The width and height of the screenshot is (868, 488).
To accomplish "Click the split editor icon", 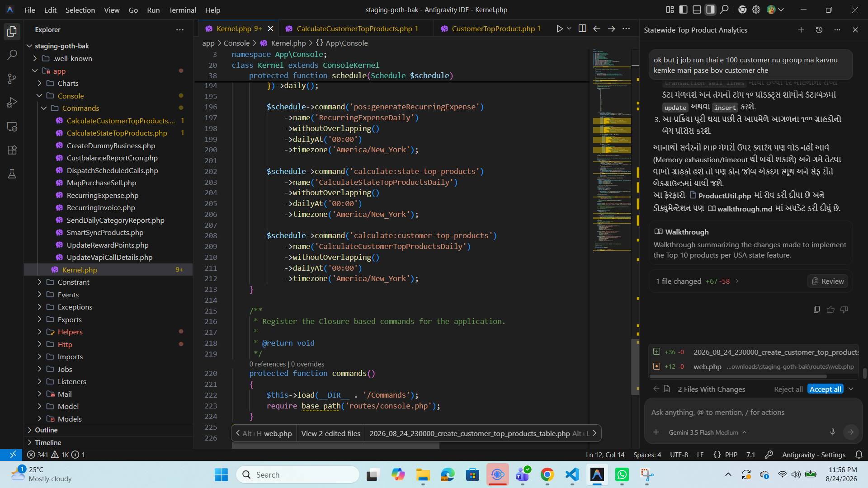I will click(582, 28).
